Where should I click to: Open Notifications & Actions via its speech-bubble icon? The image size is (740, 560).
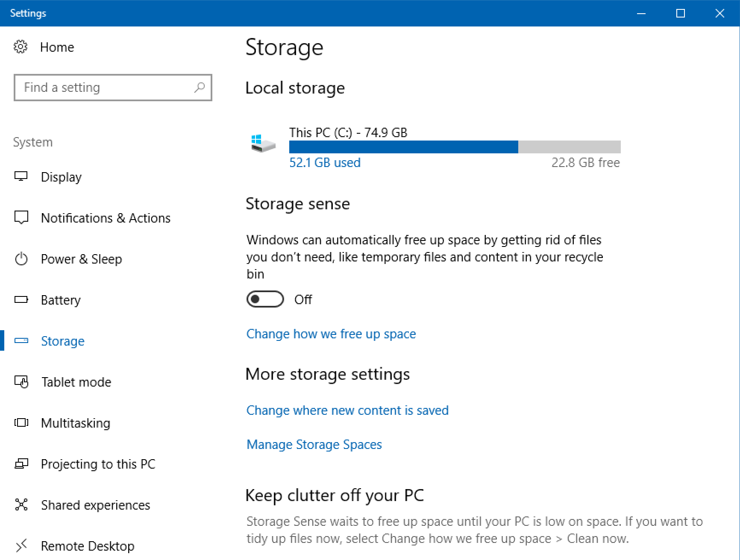click(21, 217)
